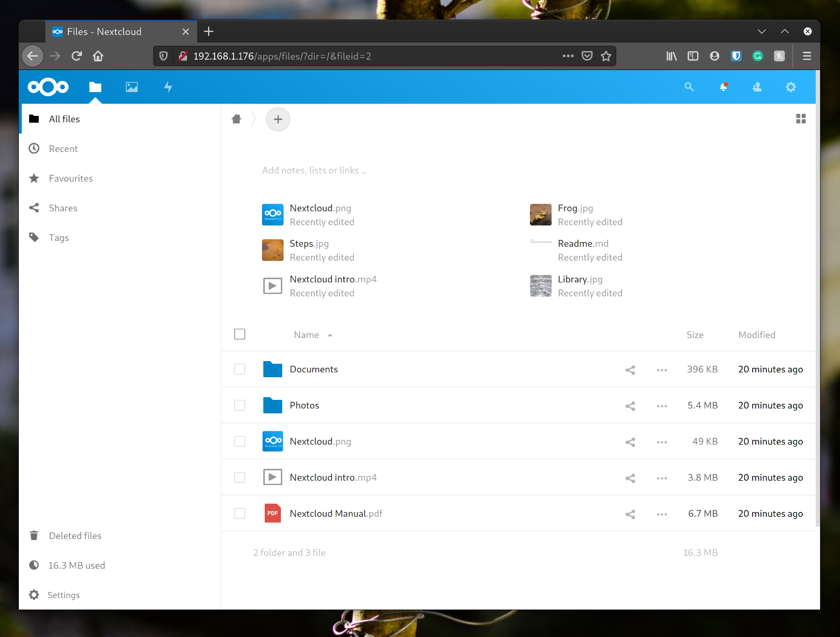Open Favourites in sidebar
This screenshot has height=637, width=840.
tap(121, 178)
